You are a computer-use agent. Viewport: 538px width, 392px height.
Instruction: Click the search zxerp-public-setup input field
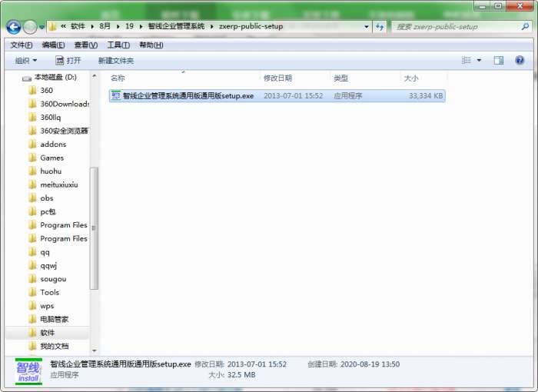point(457,26)
